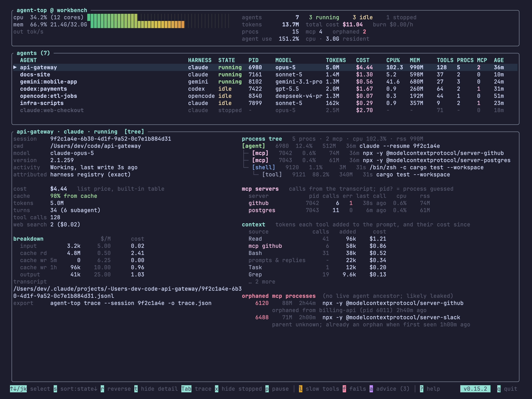Click the 'orphaned 2' counter in header
The height and width of the screenshot is (399, 532).
pyautogui.click(x=349, y=32)
